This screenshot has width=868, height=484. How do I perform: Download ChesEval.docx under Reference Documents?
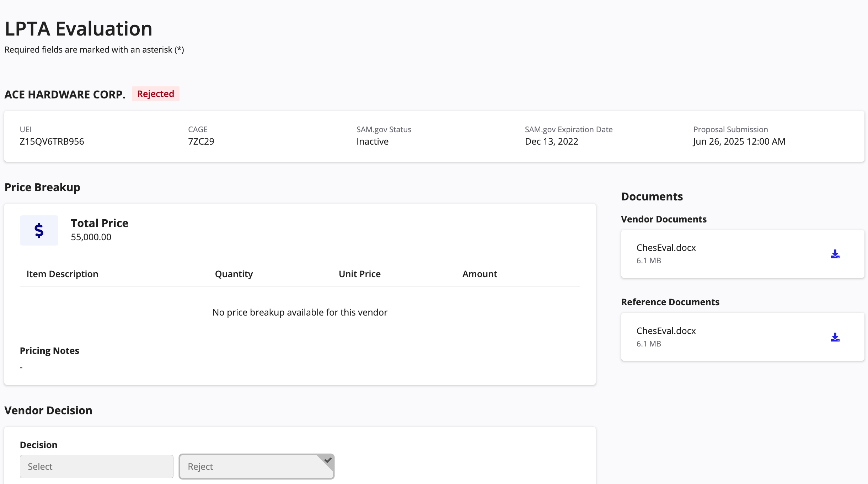point(835,337)
